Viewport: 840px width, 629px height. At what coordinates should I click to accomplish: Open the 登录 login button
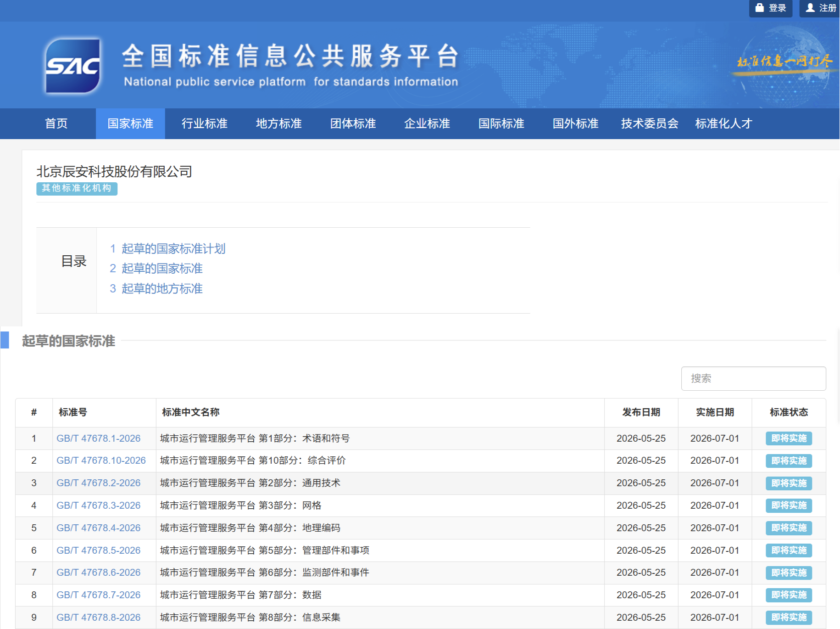pyautogui.click(x=771, y=8)
